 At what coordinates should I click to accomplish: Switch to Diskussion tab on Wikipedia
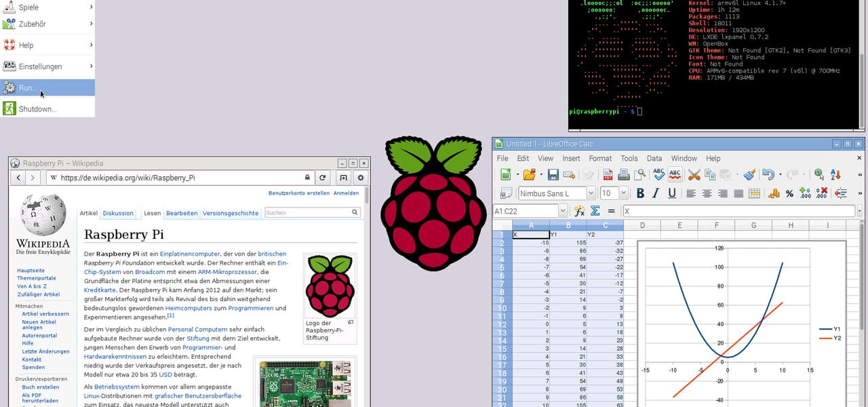(x=118, y=213)
